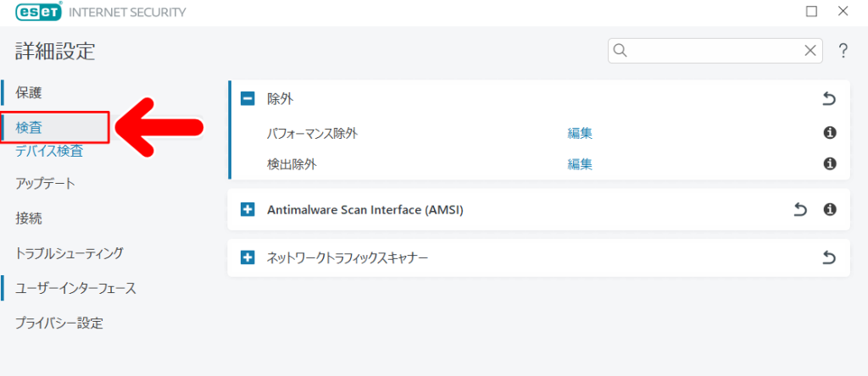This screenshot has height=376, width=868.
Task: Click 詳細設定 page title
Action: tap(55, 51)
